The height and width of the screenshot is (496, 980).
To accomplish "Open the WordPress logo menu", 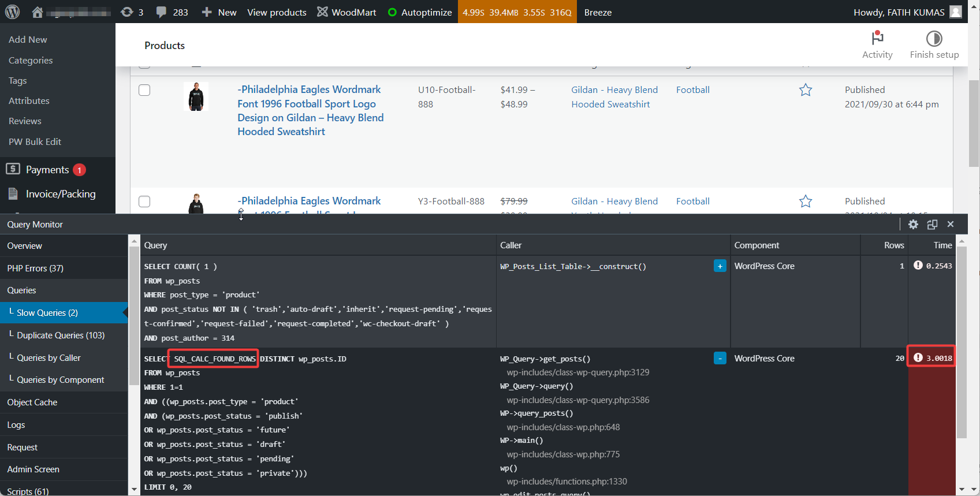I will click(12, 12).
